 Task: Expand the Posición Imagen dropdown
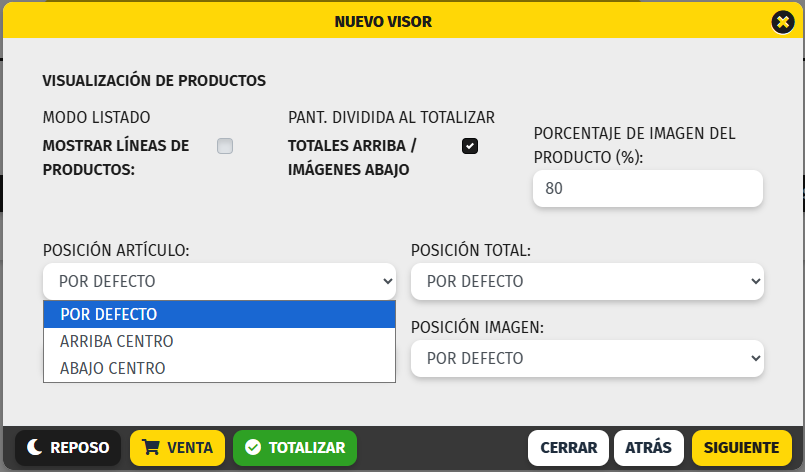[x=587, y=358]
